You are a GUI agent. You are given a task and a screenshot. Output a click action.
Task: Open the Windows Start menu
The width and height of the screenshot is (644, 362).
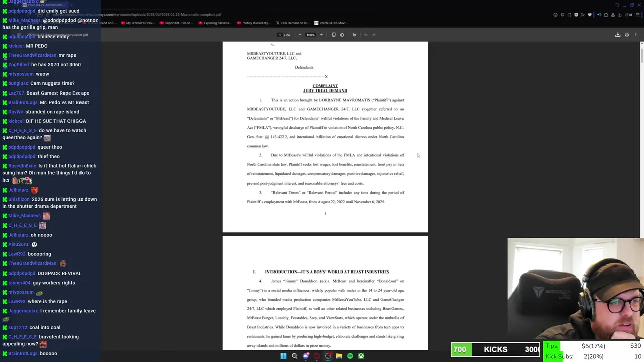tap(283, 356)
